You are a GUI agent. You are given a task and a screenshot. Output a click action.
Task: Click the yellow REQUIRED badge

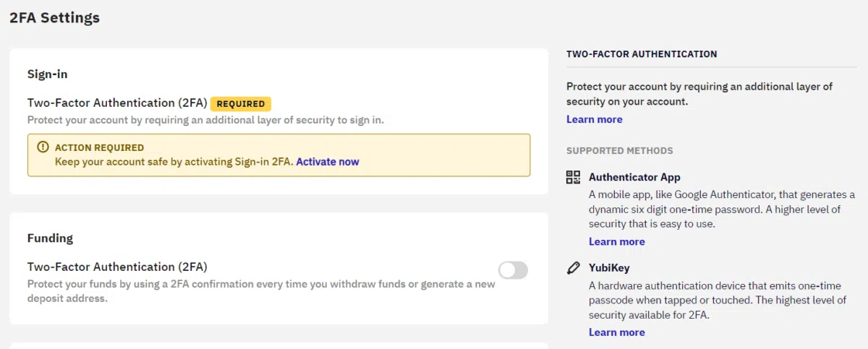241,103
